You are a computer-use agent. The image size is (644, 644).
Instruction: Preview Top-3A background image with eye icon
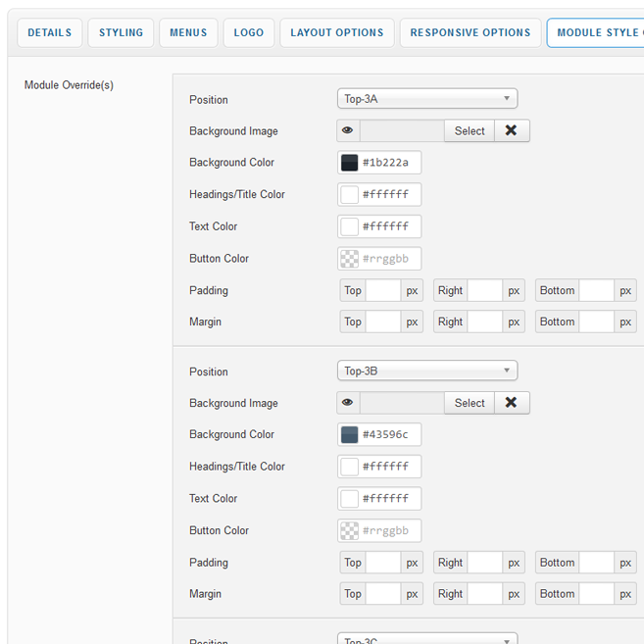click(348, 130)
